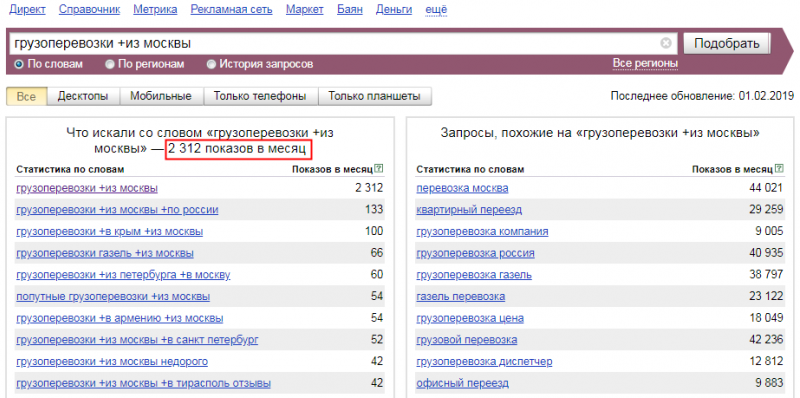The width and height of the screenshot is (800, 398).
Task: Open similar query "перевозка москва"
Action: click(x=462, y=188)
